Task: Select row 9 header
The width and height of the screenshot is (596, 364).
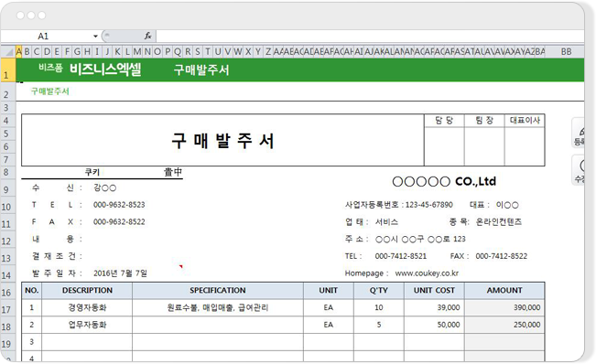Action: (x=7, y=188)
